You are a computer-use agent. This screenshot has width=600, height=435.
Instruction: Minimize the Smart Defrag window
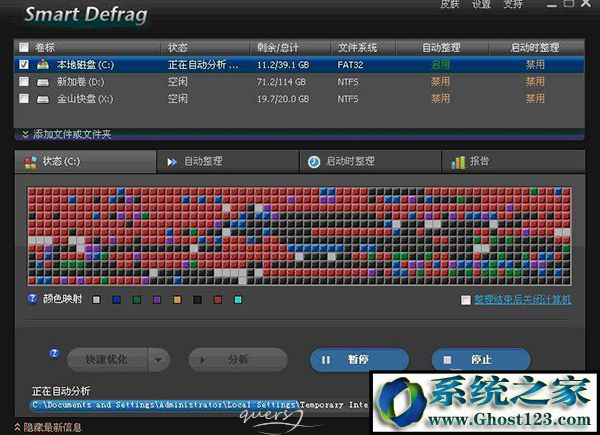point(551,5)
